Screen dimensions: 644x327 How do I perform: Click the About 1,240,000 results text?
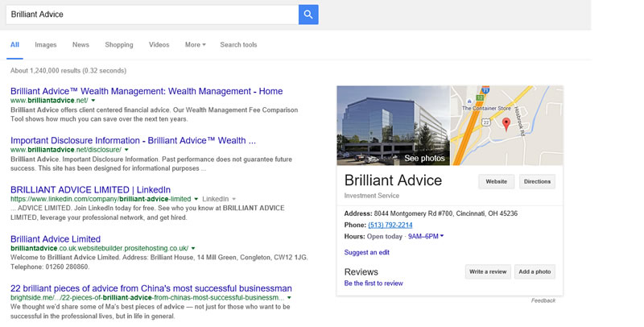(x=68, y=71)
